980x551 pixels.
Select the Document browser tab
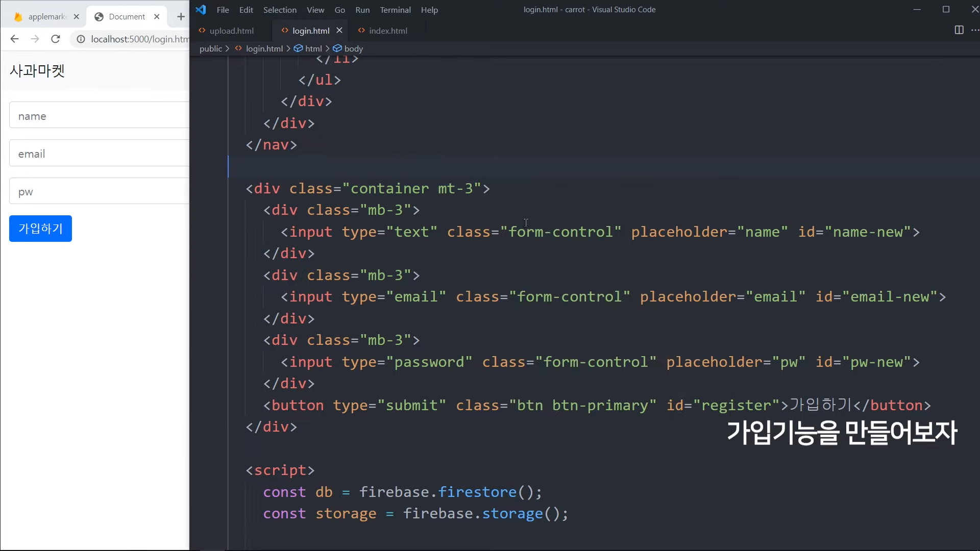[127, 17]
